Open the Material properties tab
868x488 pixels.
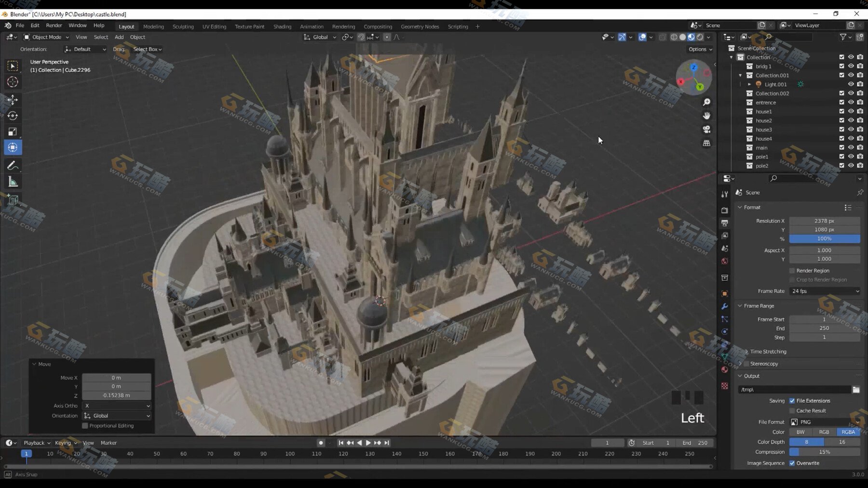click(x=724, y=369)
